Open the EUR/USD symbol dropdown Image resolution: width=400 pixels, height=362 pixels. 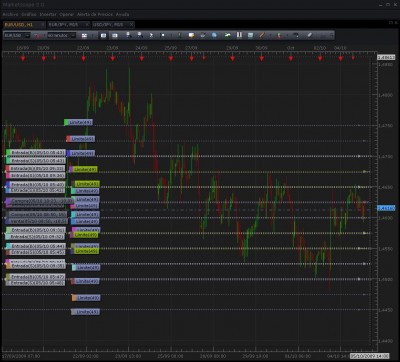(x=17, y=35)
